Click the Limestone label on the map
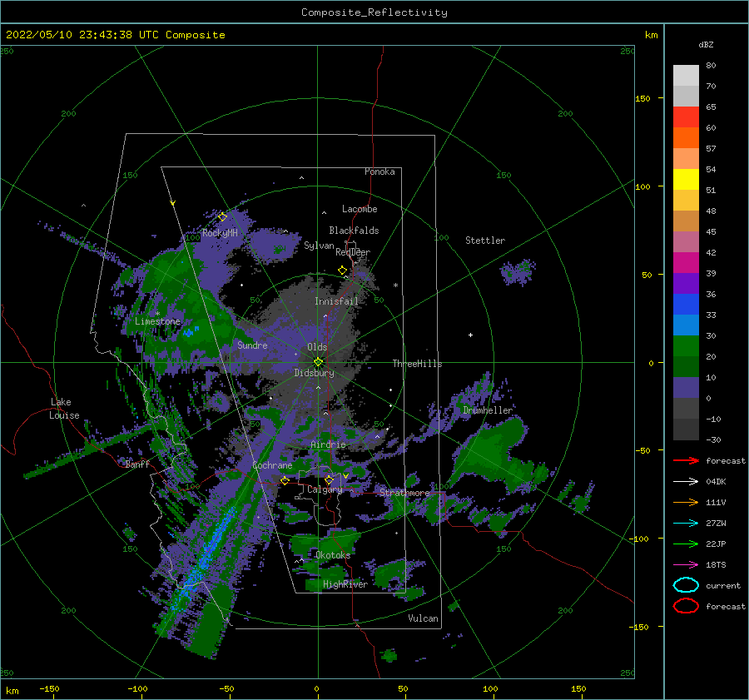Screen dimensions: 749x700 coord(157,321)
